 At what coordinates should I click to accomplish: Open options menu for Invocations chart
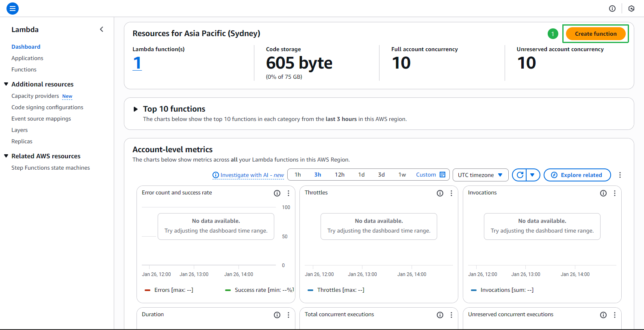[x=615, y=193]
